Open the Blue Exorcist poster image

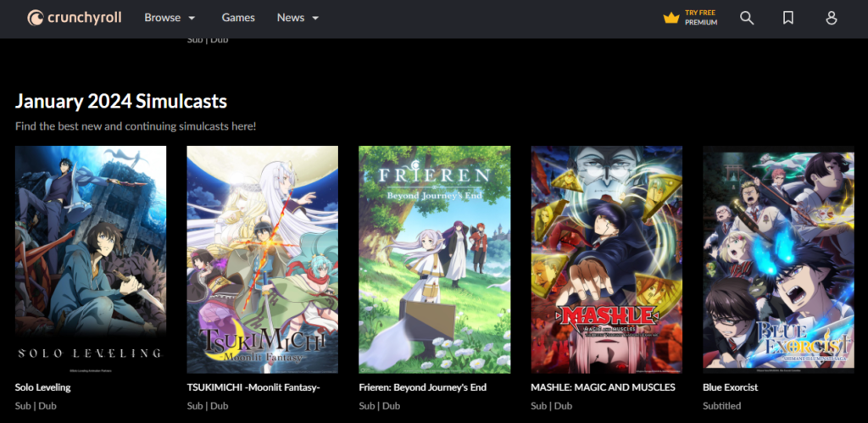pos(778,259)
